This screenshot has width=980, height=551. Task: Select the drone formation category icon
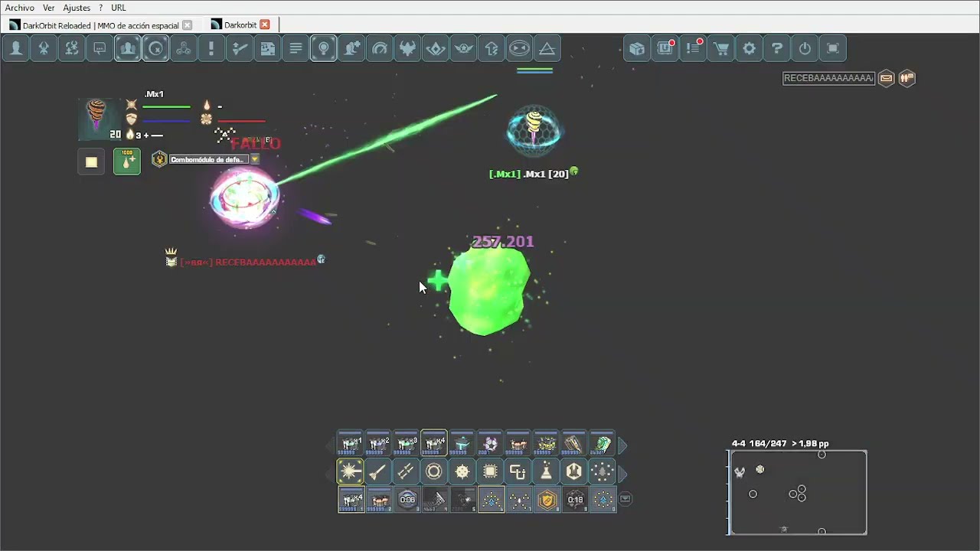pyautogui.click(x=602, y=471)
